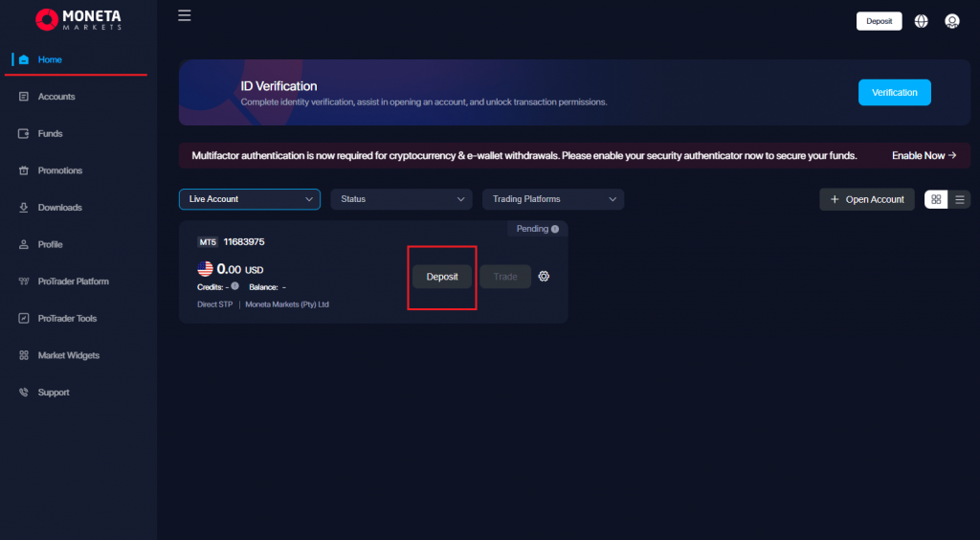Open the user profile avatar menu
Viewport: 980px width, 540px height.
[x=952, y=21]
